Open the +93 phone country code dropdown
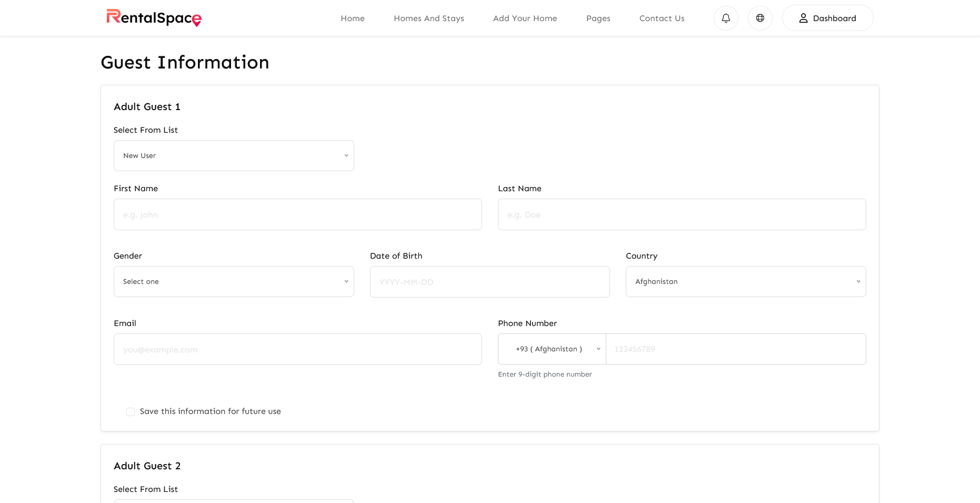This screenshot has height=503, width=980. coord(552,349)
